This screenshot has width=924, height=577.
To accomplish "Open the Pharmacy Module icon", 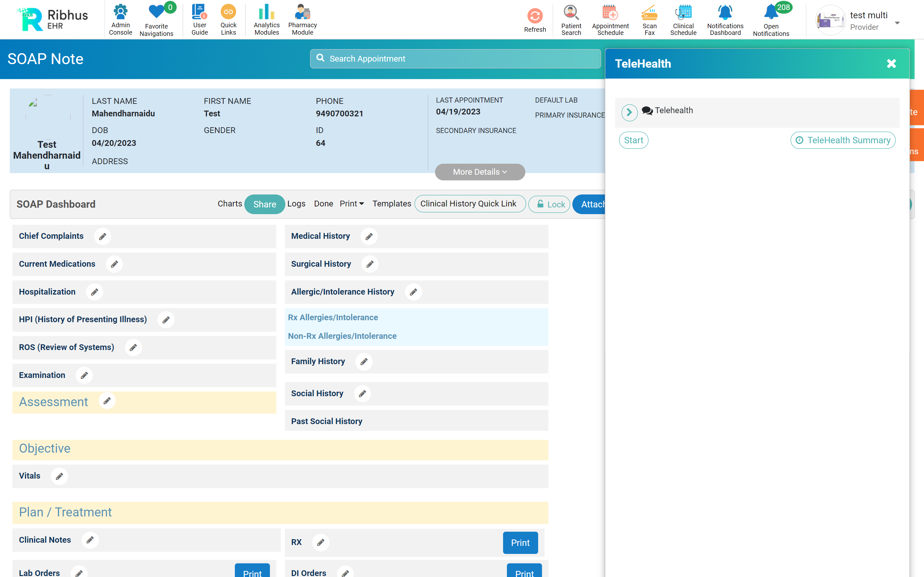I will [x=303, y=12].
